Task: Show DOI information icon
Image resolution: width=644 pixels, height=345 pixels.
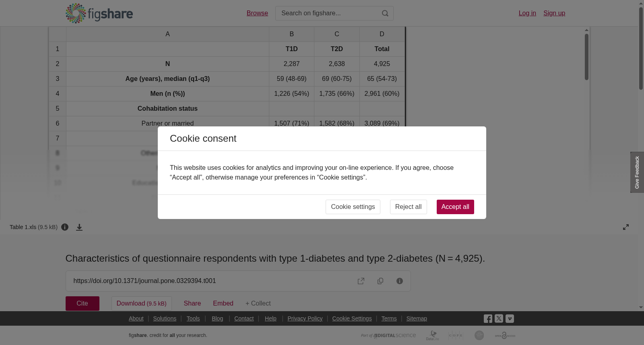Action: 400,281
